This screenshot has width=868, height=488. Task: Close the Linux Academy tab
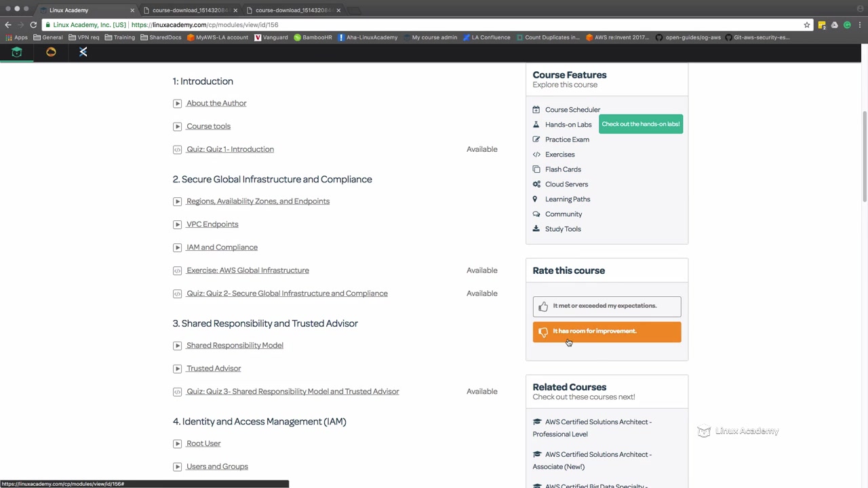coord(132,10)
